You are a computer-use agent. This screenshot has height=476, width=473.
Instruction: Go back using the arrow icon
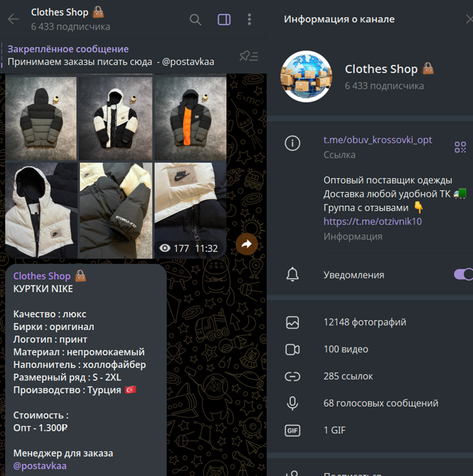pyautogui.click(x=13, y=19)
